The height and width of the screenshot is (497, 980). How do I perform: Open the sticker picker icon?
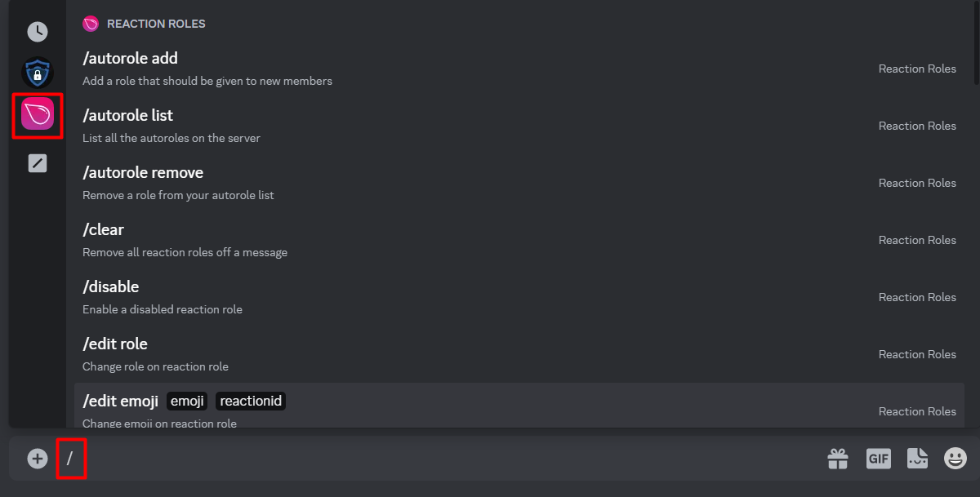click(918, 459)
